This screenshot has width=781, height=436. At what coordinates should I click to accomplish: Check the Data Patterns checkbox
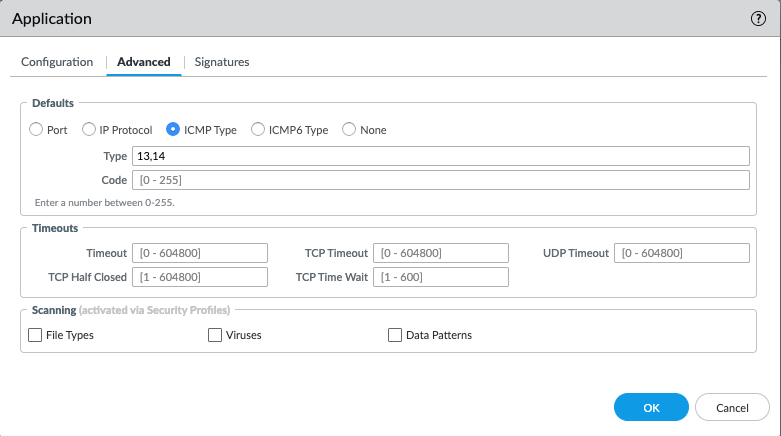395,336
